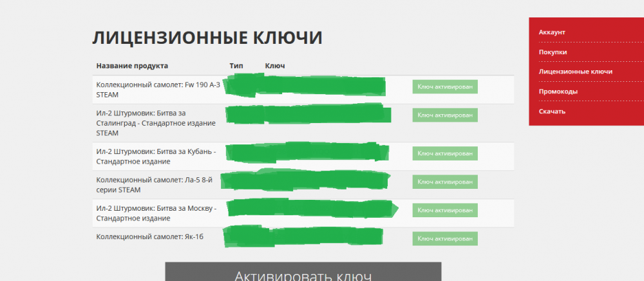This screenshot has height=281, width=644.
Task: Click Ключ активирован for Ла-5 8-й серии
Action: tap(445, 182)
